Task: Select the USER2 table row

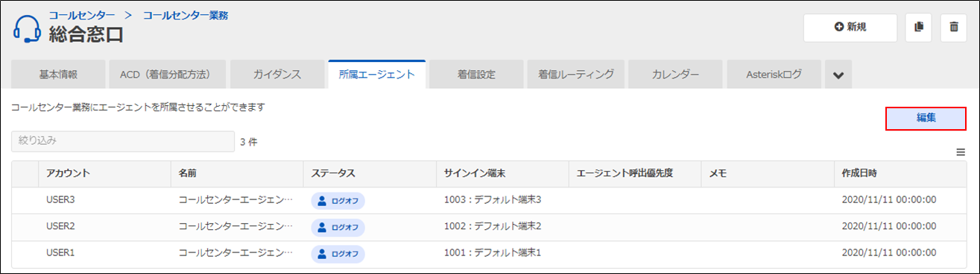Action: 490,226
